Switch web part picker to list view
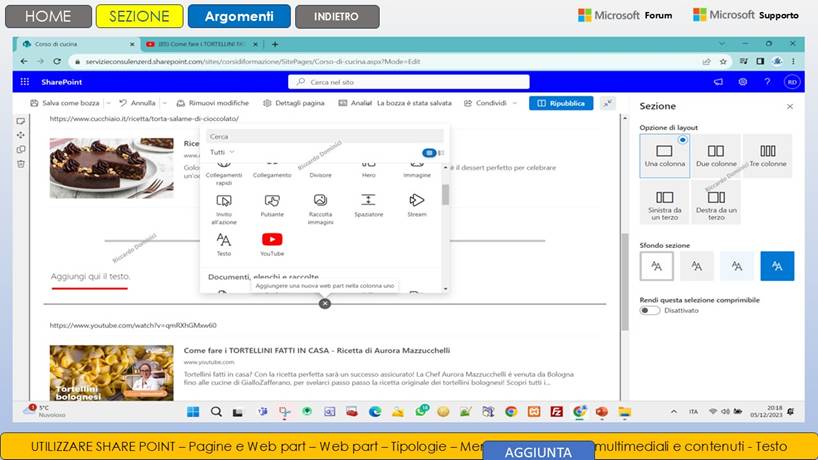The width and height of the screenshot is (818, 460). pyautogui.click(x=441, y=153)
